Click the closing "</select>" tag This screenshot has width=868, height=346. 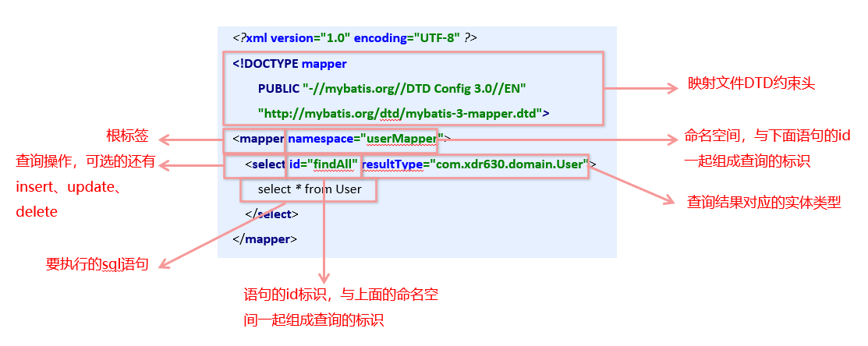click(272, 214)
